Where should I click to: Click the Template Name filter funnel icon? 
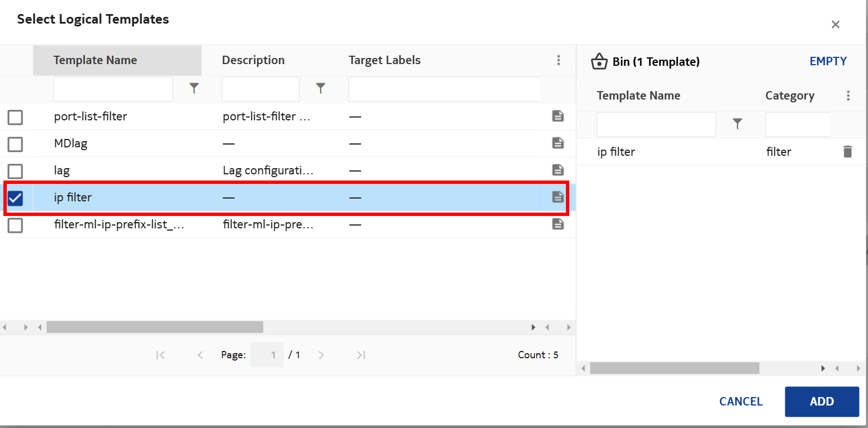click(x=194, y=88)
